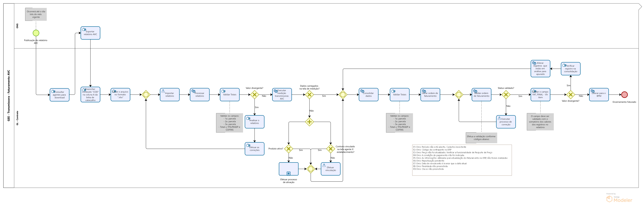This screenshot has height=219, width=644.
Task: Click the Dados carregados gateway diamond
Action: pos(309,95)
